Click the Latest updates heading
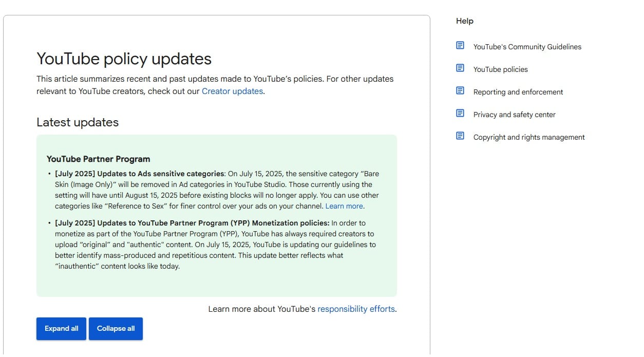 [78, 122]
